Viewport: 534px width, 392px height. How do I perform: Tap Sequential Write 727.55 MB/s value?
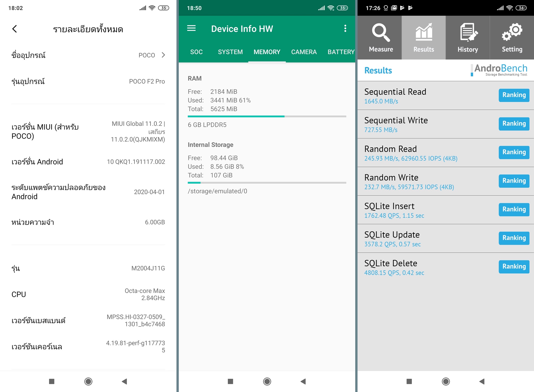pyautogui.click(x=381, y=130)
